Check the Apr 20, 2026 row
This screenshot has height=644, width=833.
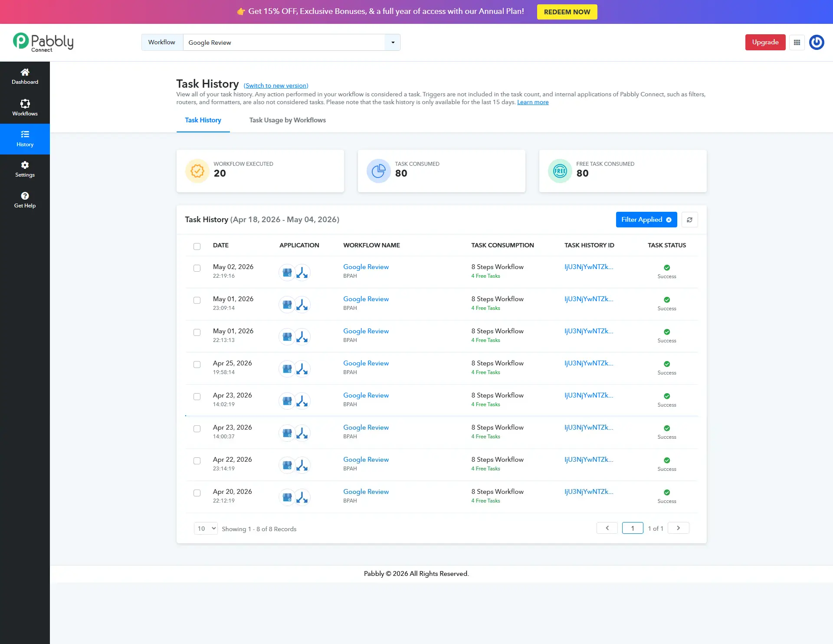pos(197,493)
